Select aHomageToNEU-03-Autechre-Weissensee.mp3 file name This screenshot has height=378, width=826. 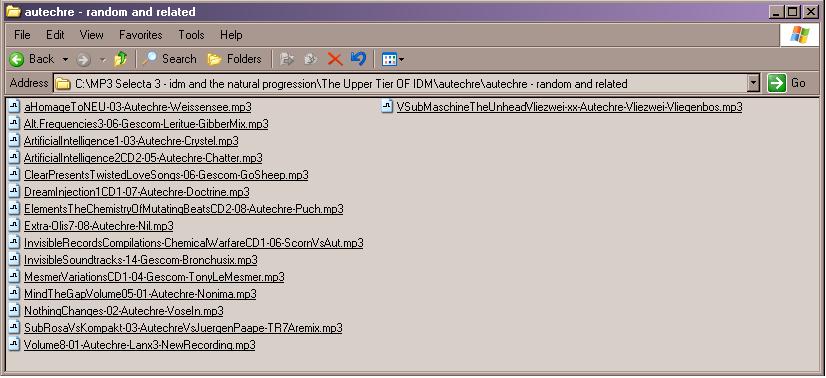pyautogui.click(x=137, y=107)
